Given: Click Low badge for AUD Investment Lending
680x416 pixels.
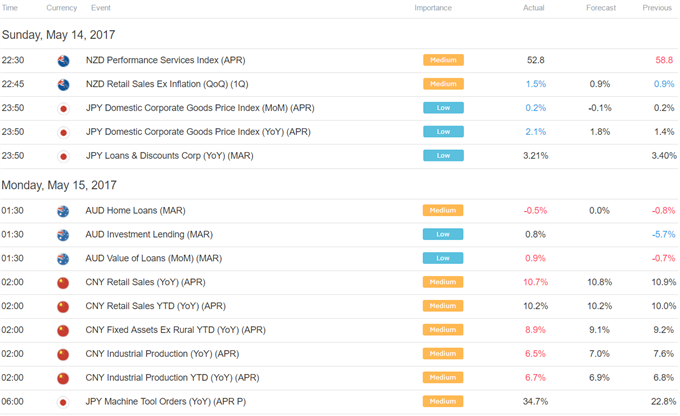Looking at the screenshot, I should click(x=443, y=234).
